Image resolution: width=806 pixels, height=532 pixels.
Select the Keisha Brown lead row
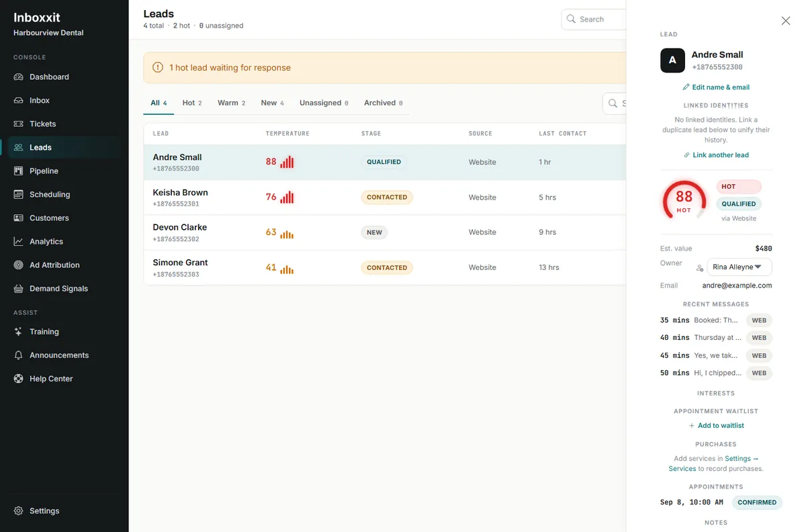[385, 197]
